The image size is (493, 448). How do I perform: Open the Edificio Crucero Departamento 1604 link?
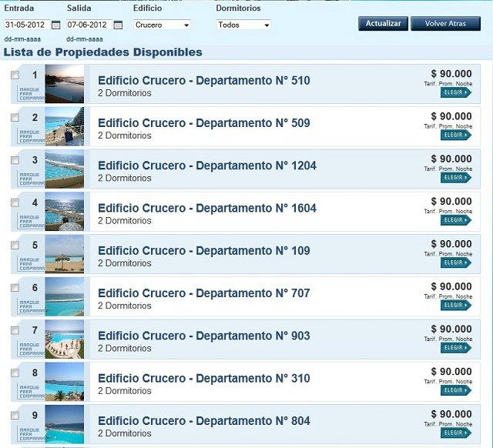click(x=207, y=208)
